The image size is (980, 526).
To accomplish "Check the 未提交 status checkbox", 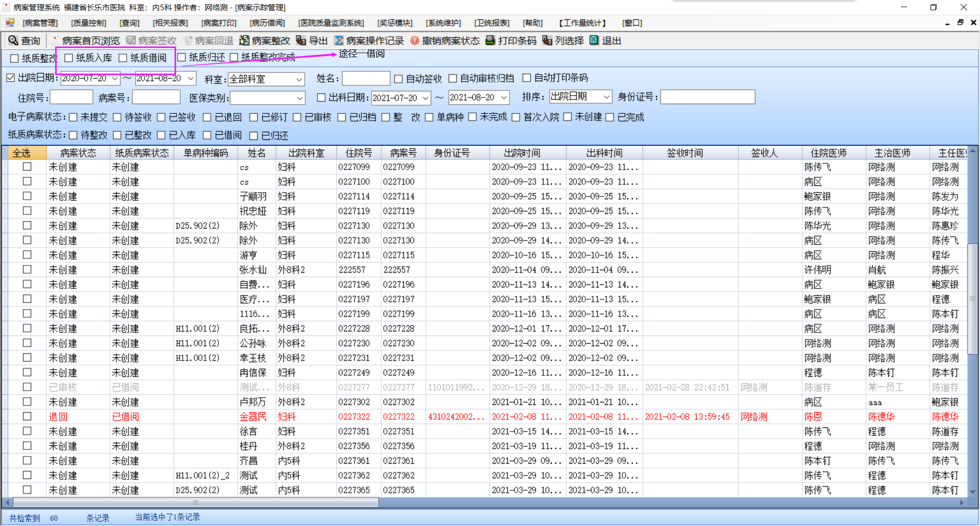I will [x=73, y=117].
